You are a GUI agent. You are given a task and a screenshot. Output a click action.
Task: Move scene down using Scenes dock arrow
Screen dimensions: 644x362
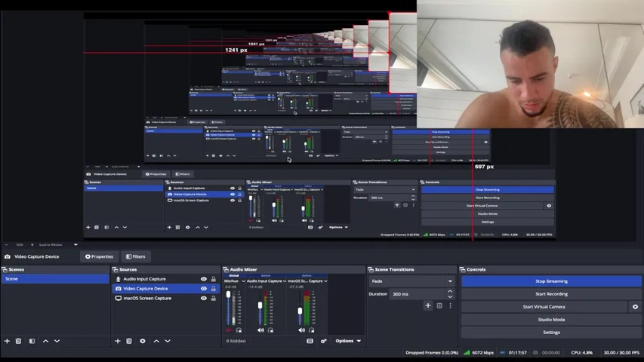click(57, 341)
